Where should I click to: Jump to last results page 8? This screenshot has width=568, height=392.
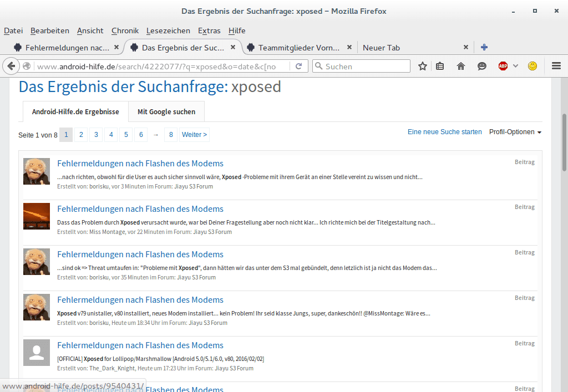[x=171, y=135]
